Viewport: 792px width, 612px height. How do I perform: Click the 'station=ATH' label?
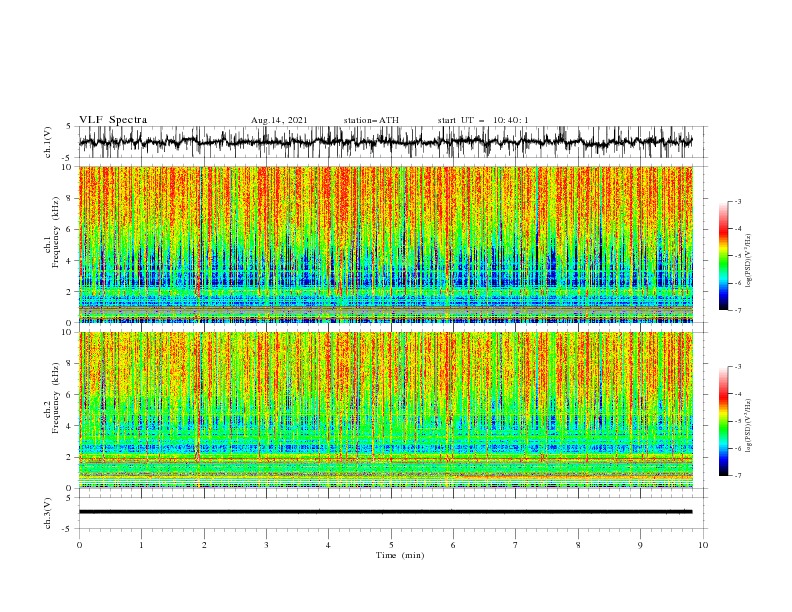[371, 120]
